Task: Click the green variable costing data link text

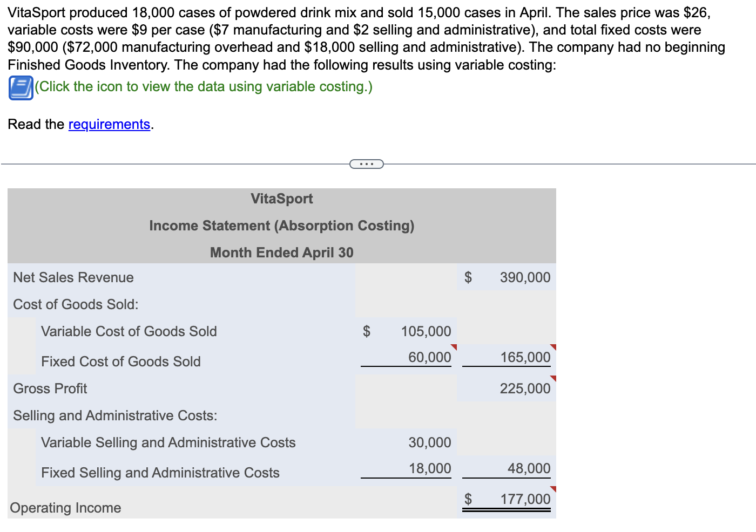Action: point(204,86)
